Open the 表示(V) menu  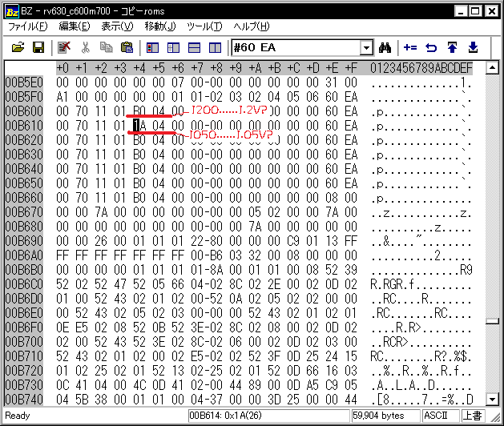coord(117,26)
